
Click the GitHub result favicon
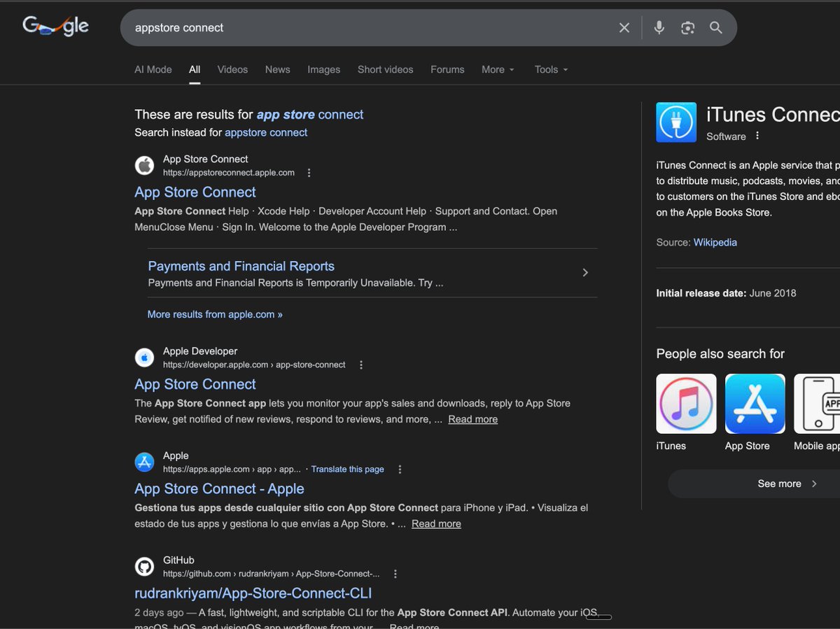point(144,567)
